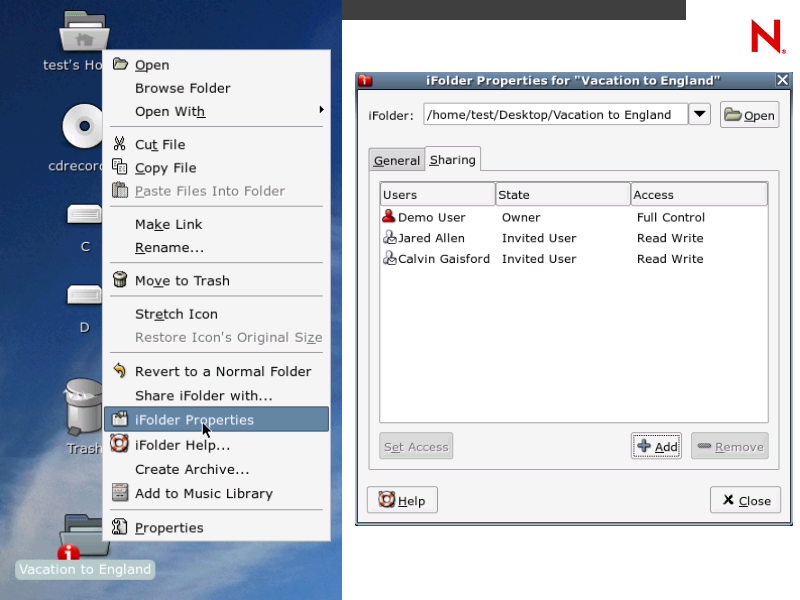Click the icon beside Add to Music Library
800x600 pixels.
coord(120,492)
